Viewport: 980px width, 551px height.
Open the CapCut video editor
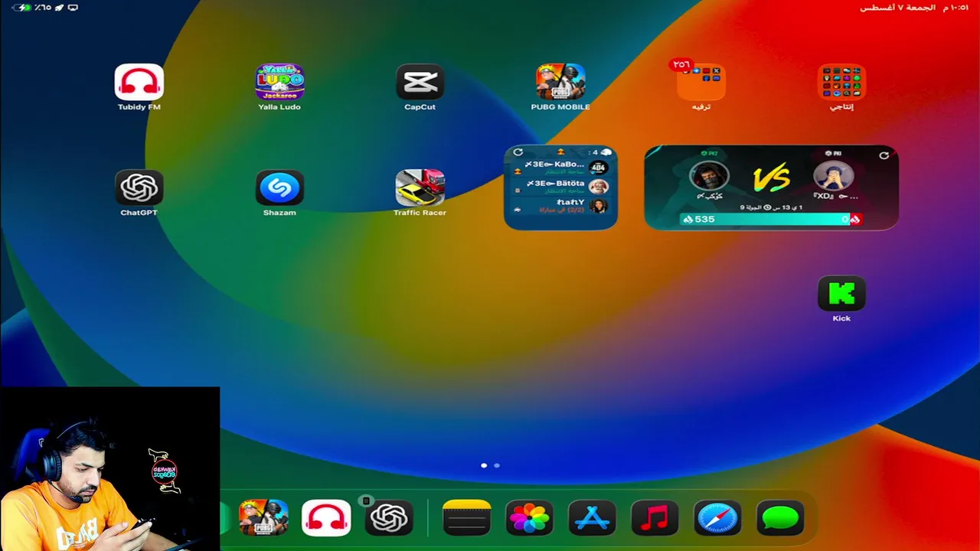pos(420,82)
